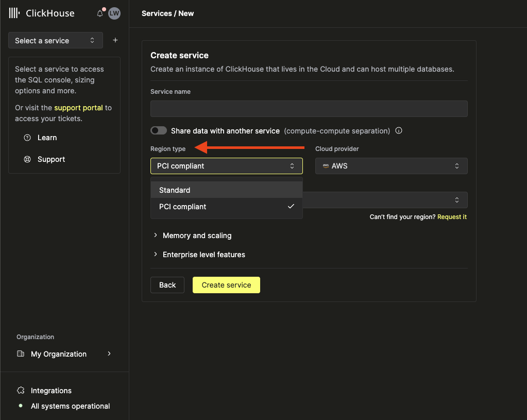Click the Integrations puzzle icon

click(21, 391)
